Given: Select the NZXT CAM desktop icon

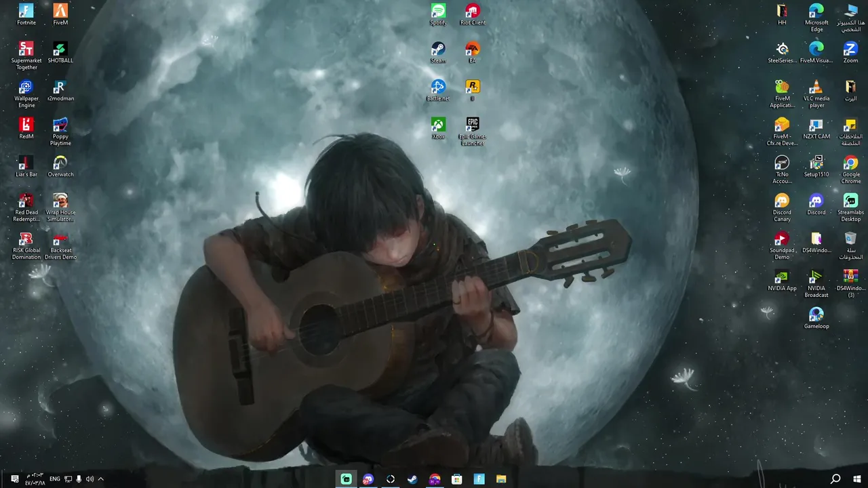Looking at the screenshot, I should (x=816, y=128).
